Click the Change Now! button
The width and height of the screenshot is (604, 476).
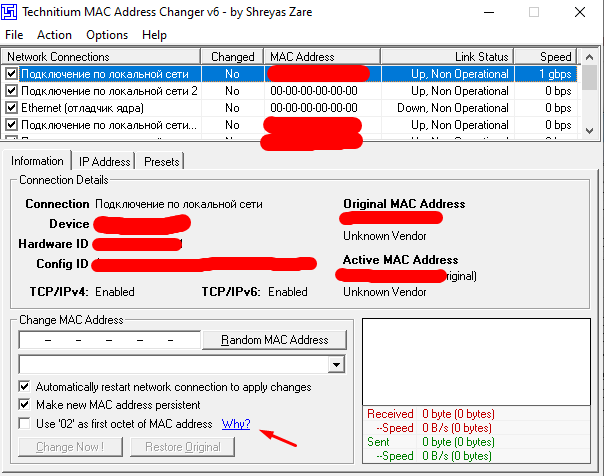tap(70, 447)
